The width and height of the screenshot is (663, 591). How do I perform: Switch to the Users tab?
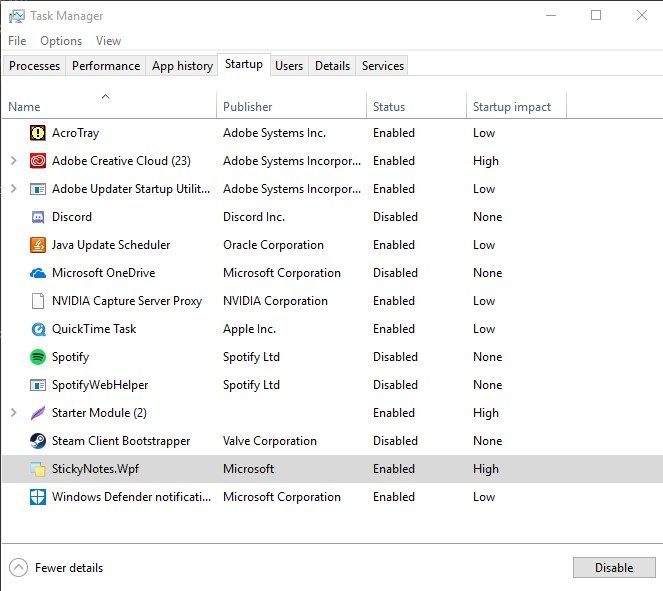[289, 66]
